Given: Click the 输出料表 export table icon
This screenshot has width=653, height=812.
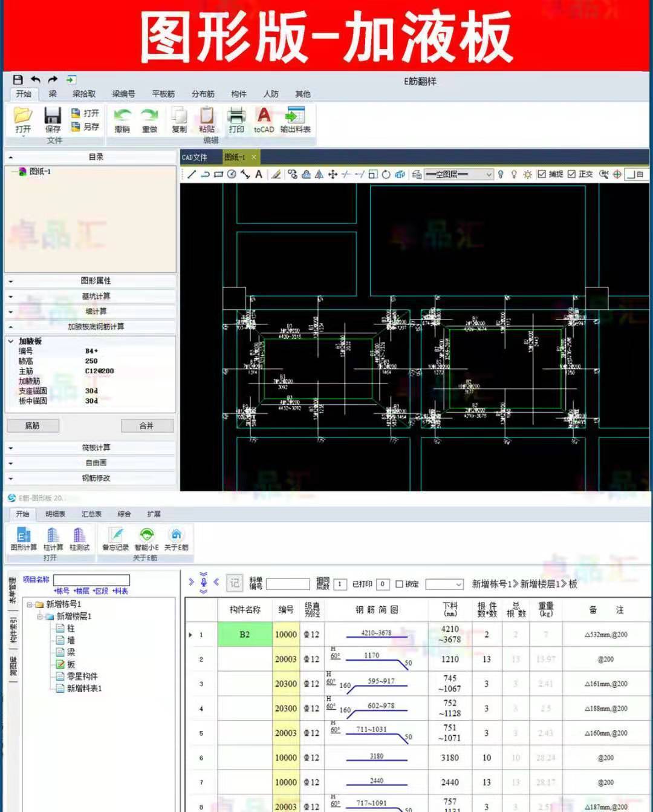Looking at the screenshot, I should tap(295, 120).
